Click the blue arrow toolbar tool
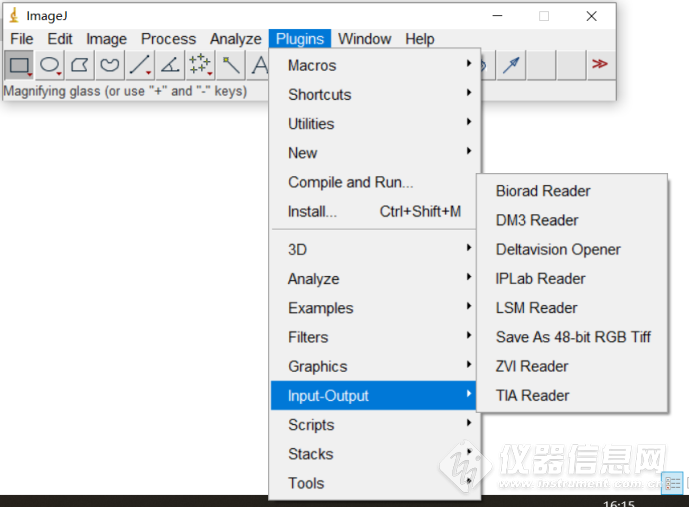 tap(511, 65)
